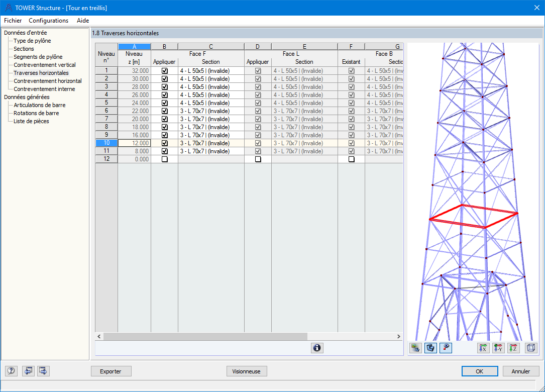Toggle Face L Appliquer checkbox in row 3
This screenshot has height=392, width=545.
pyautogui.click(x=258, y=86)
